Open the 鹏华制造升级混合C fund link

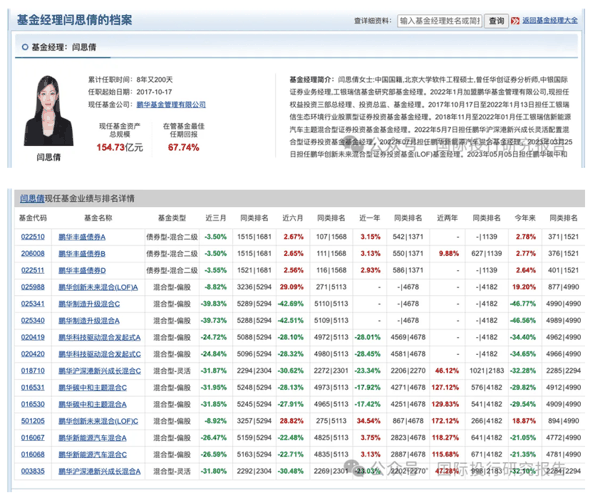click(89, 304)
